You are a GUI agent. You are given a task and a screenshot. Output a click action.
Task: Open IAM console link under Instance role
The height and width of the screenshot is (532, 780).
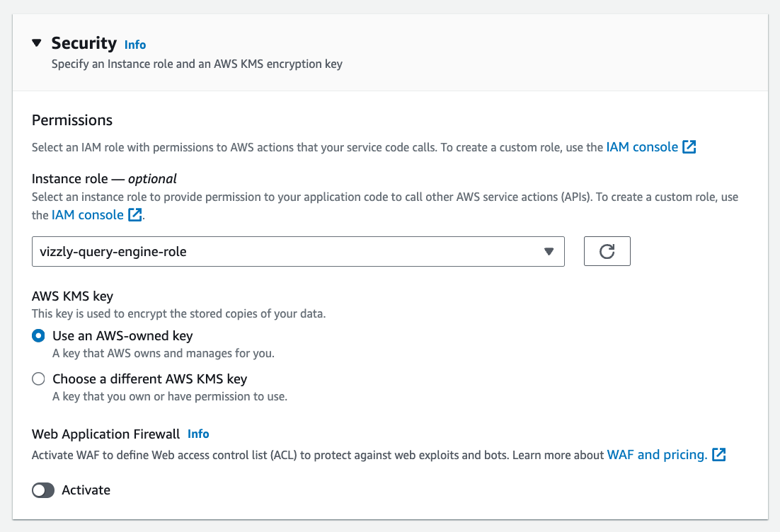(88, 215)
